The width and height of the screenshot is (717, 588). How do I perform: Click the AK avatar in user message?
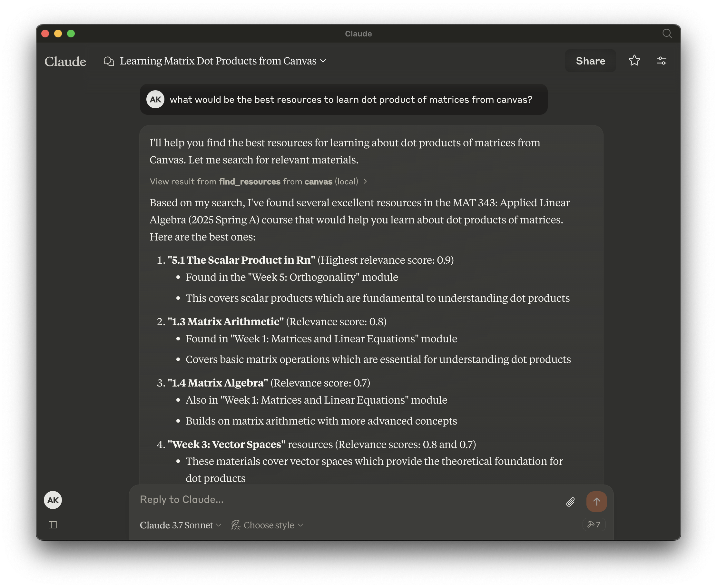[x=155, y=99]
